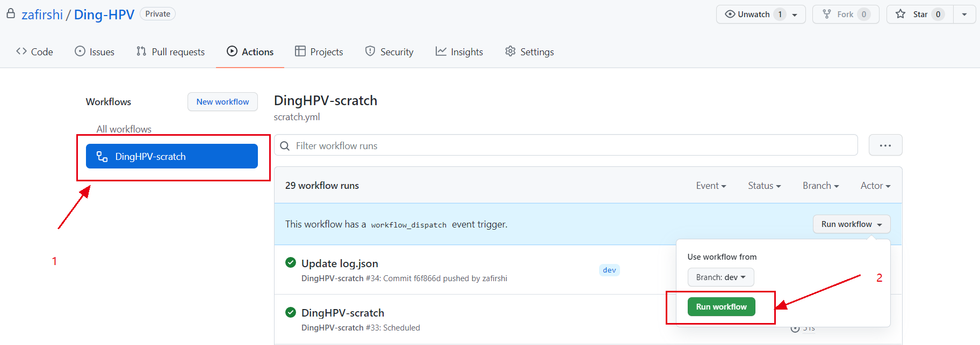
Task: Switch to the Issues tab
Action: [x=95, y=52]
